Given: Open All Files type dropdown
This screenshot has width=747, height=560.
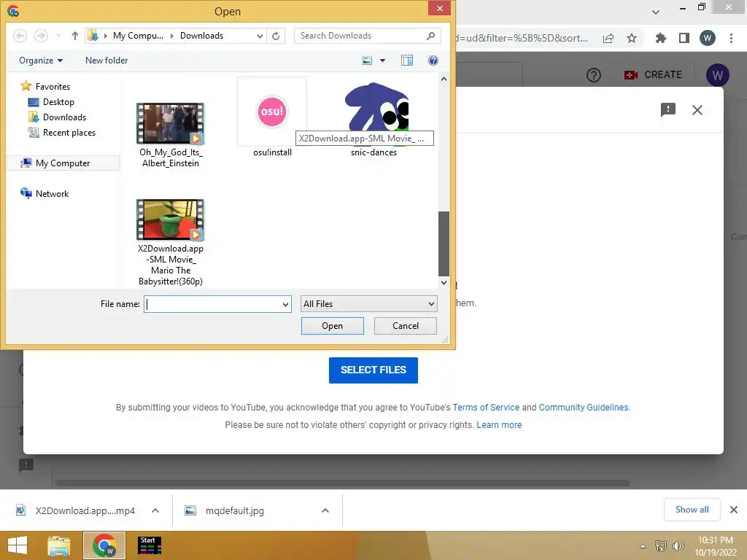Looking at the screenshot, I should click(368, 304).
